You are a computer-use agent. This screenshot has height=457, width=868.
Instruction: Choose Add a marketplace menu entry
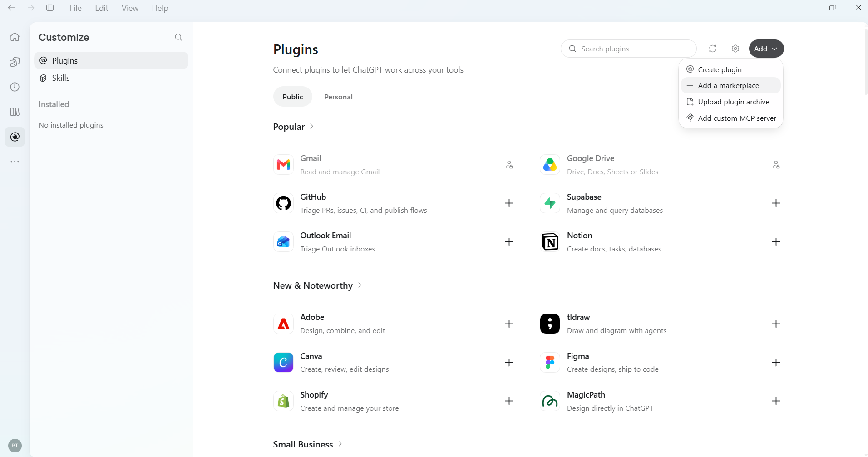tap(731, 85)
